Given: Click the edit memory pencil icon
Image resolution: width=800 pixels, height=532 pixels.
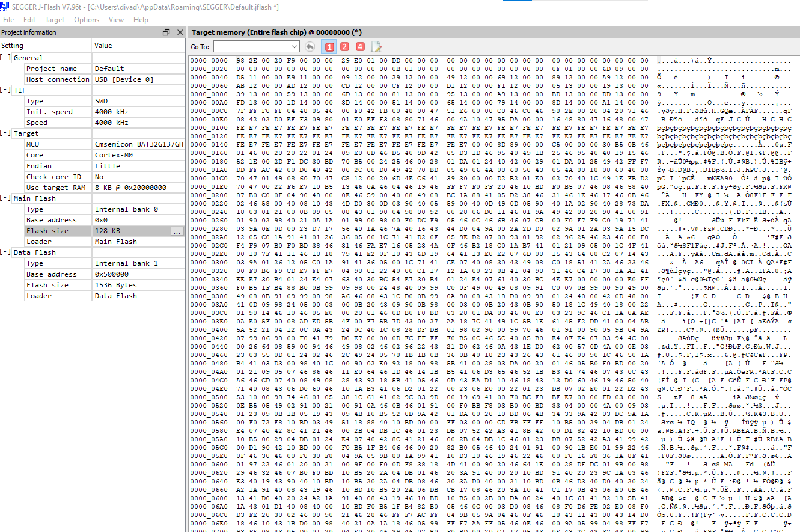Looking at the screenshot, I should click(x=376, y=46).
